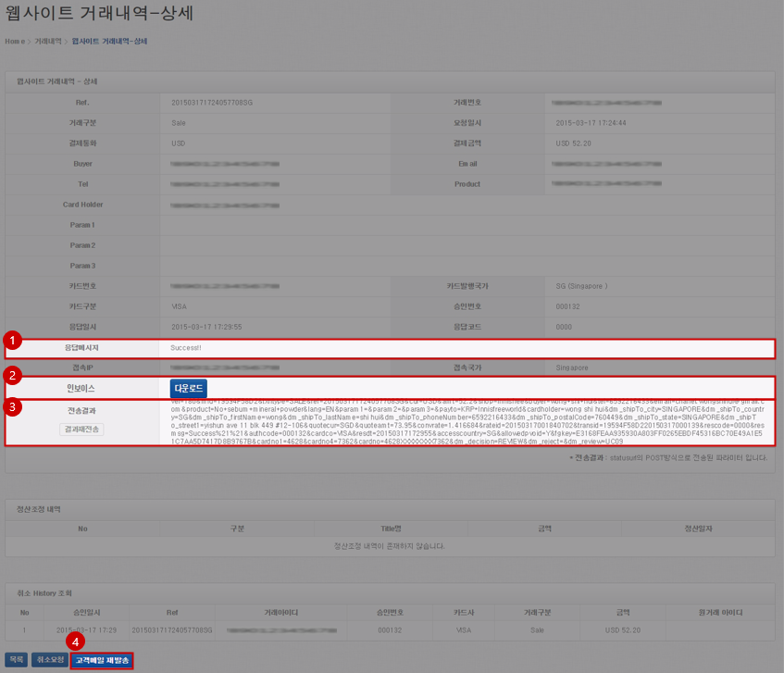The width and height of the screenshot is (784, 673).
Task: Select the response code 0000
Action: (564, 327)
